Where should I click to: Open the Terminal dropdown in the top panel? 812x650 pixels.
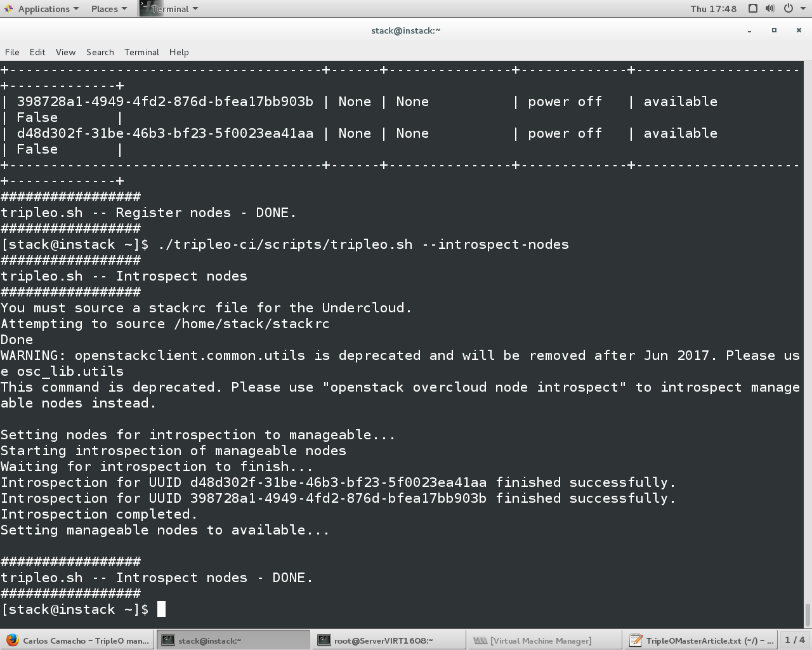(x=171, y=8)
